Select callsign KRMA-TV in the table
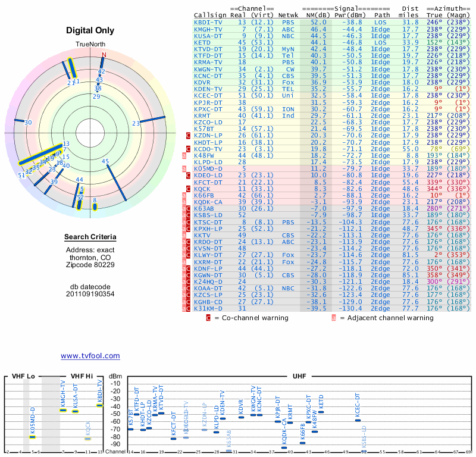 [x=208, y=62]
